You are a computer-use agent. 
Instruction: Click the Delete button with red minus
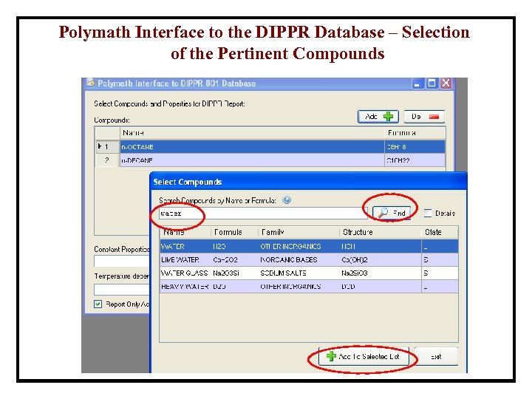424,117
